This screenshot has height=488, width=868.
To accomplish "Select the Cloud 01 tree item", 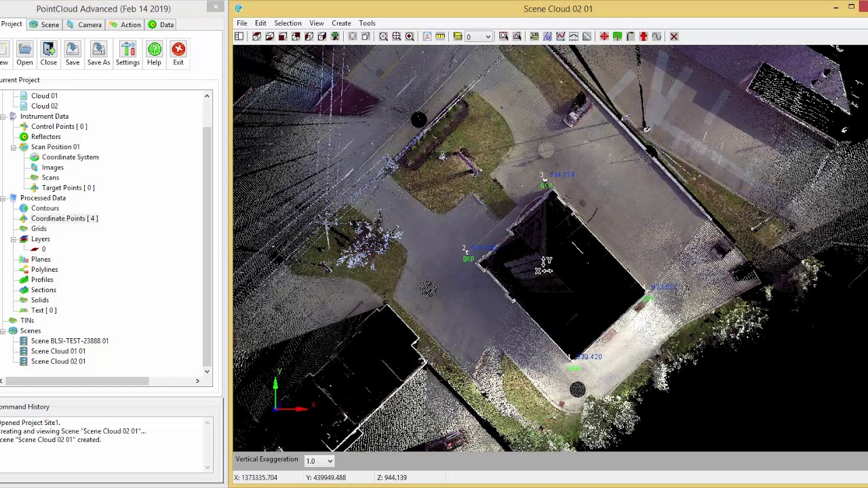I will click(44, 96).
